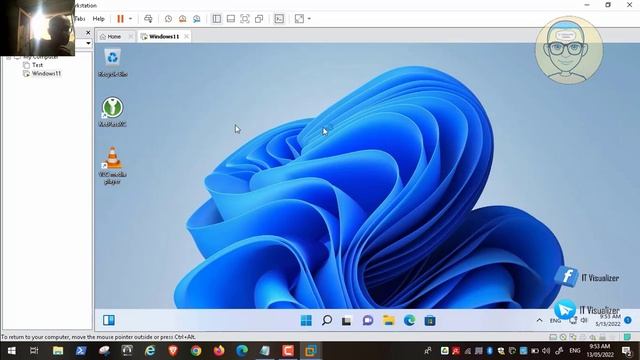Click the host ENG language indicator
This screenshot has width=640, height=360.
coord(575,351)
